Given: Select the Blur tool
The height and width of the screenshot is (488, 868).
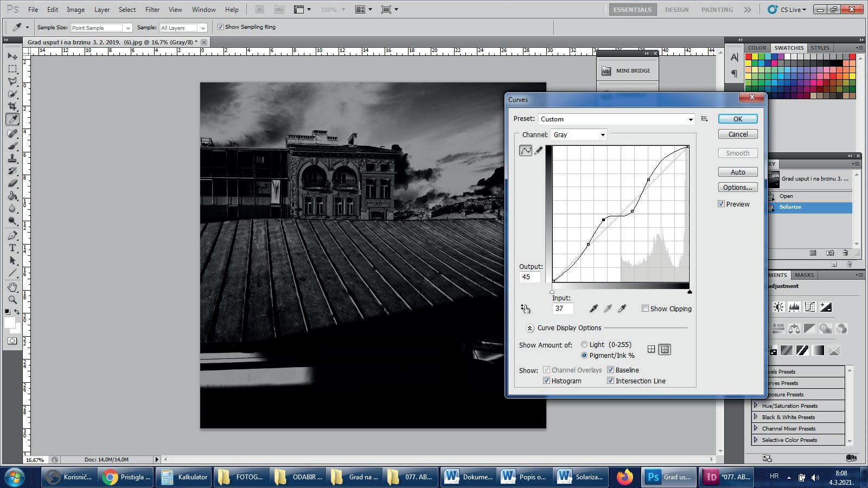Looking at the screenshot, I should point(12,208).
